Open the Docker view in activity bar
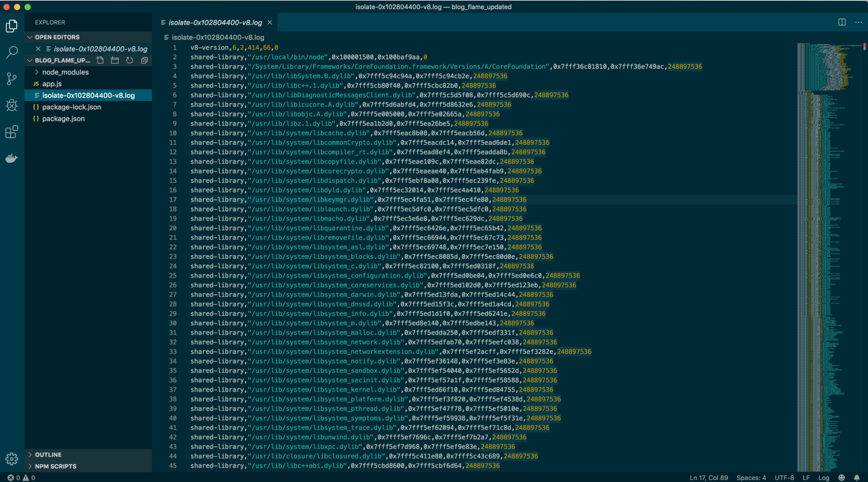Screen dimensions: 868x482 (x=12, y=159)
